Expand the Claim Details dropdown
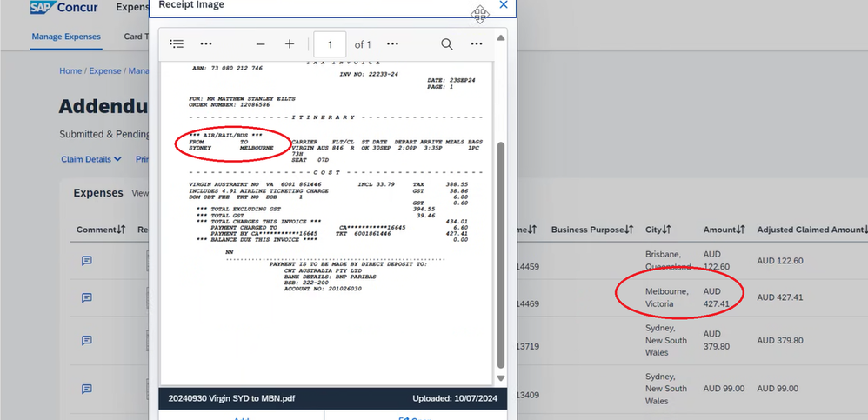 pyautogui.click(x=91, y=159)
